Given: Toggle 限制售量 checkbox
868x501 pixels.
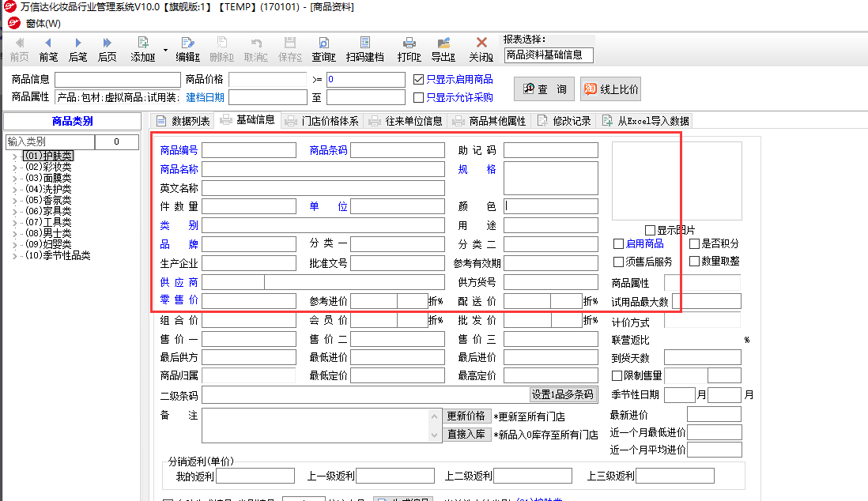Looking at the screenshot, I should click(x=617, y=376).
